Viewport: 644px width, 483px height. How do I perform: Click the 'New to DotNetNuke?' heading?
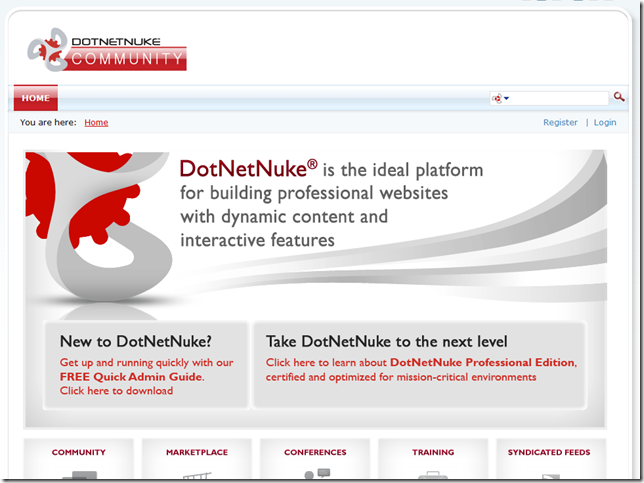(x=136, y=341)
